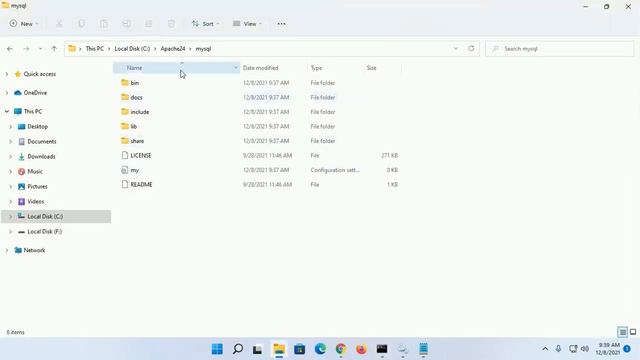The image size is (640, 360).
Task: Expand OneDrive tree node
Action: point(7,93)
